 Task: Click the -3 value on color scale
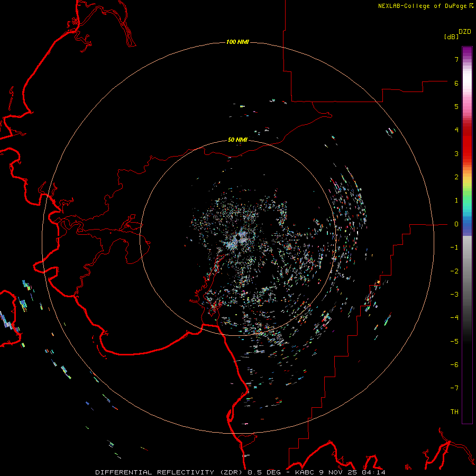click(454, 294)
